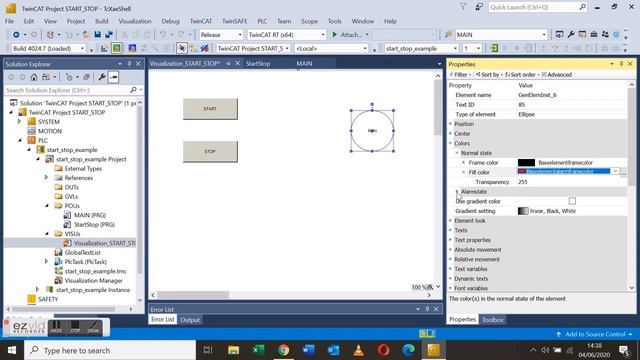Expand the Position property group
640x360 pixels.
(x=451, y=124)
